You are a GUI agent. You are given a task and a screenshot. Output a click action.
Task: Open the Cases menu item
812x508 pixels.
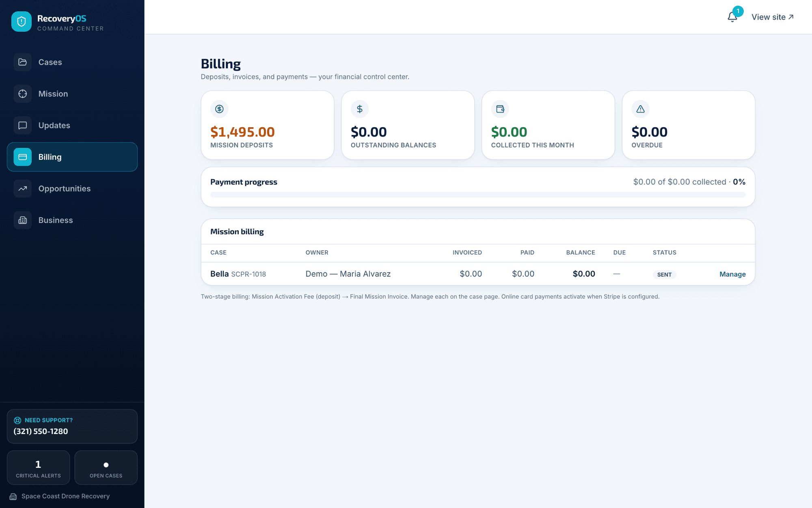[x=72, y=62]
